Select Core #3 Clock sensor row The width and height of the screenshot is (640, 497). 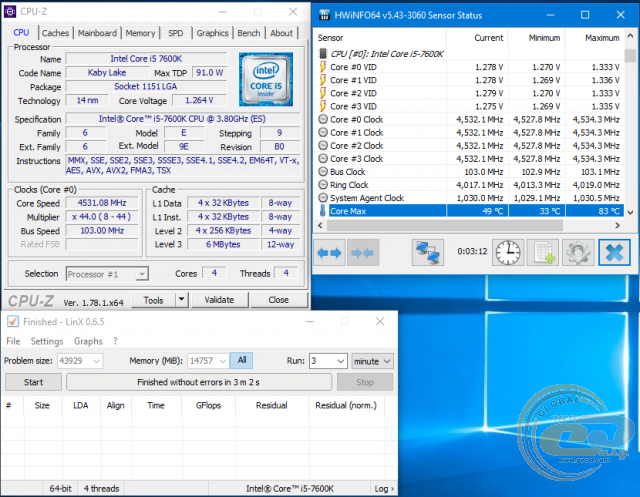[469, 159]
